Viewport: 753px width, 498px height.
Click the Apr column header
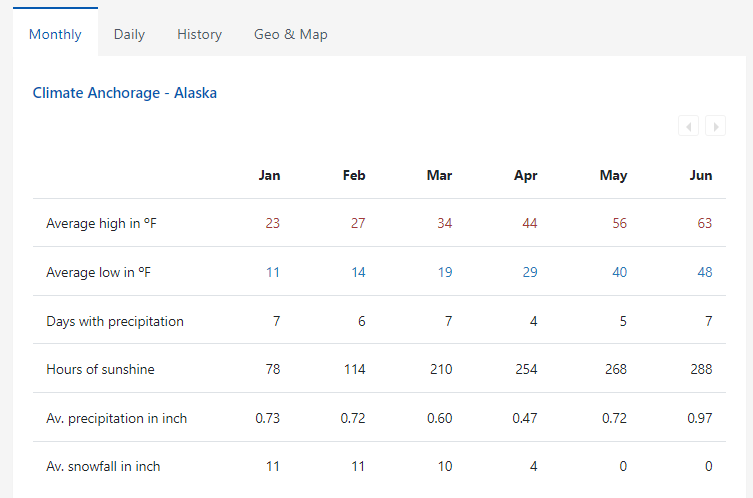coord(525,175)
